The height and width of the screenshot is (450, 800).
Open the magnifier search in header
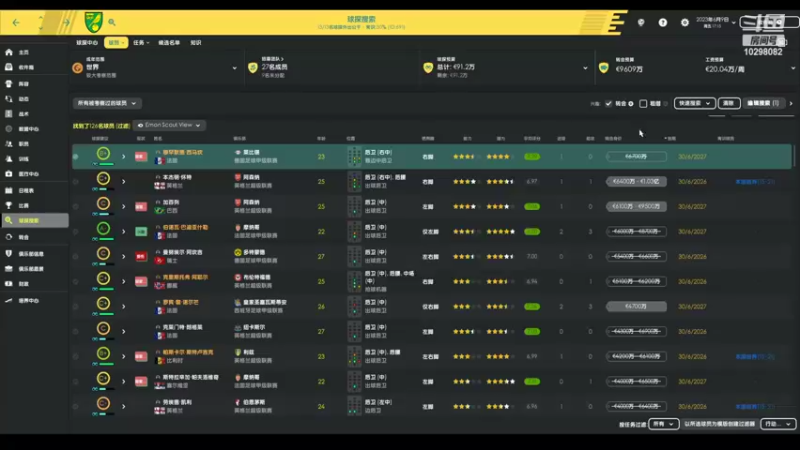[x=112, y=22]
